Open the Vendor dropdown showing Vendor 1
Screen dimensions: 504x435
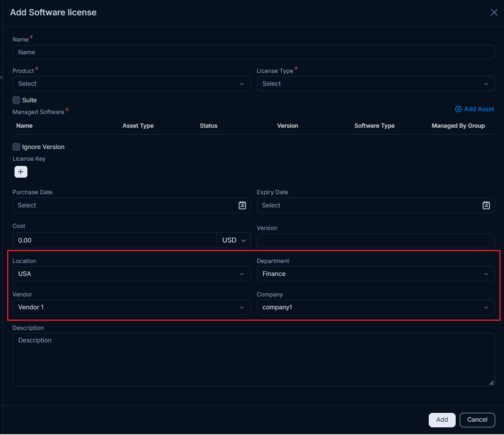coord(132,307)
